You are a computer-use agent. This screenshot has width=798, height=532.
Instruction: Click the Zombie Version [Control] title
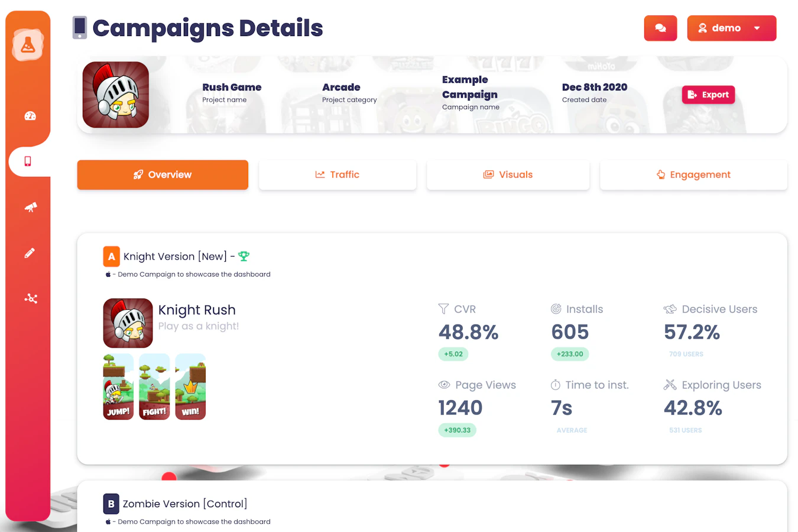pyautogui.click(x=184, y=504)
